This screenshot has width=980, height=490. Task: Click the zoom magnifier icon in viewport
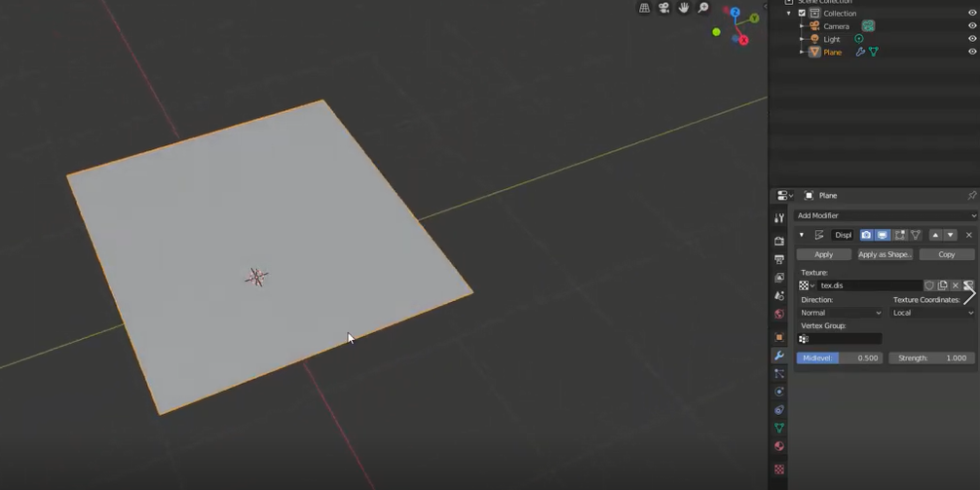pyautogui.click(x=703, y=8)
